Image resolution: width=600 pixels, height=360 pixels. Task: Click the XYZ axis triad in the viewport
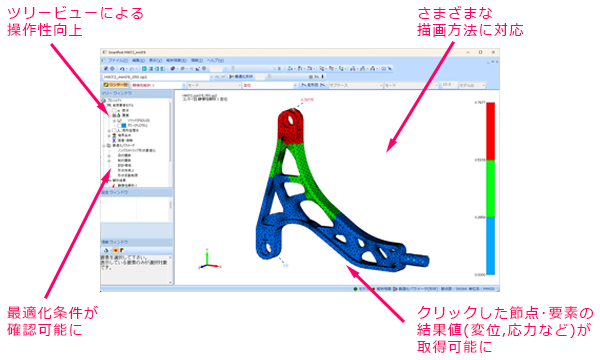209,259
